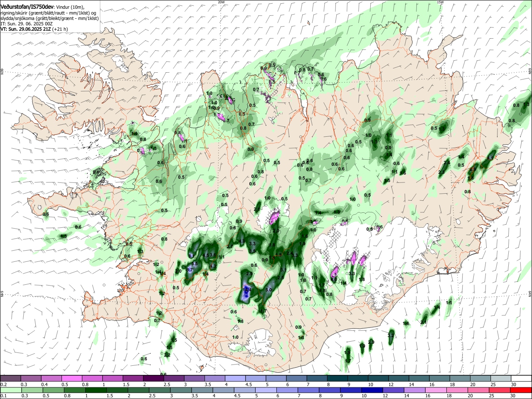
Task: Click the '4.1' value in east Iceland
Action: pos(490,158)
